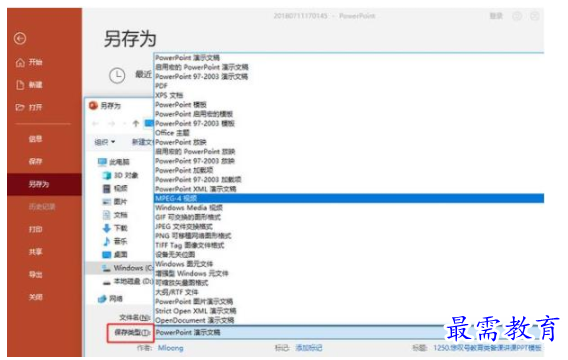The image size is (568, 360).
Task: Open 历史记录 in the sidebar
Action: point(42,207)
